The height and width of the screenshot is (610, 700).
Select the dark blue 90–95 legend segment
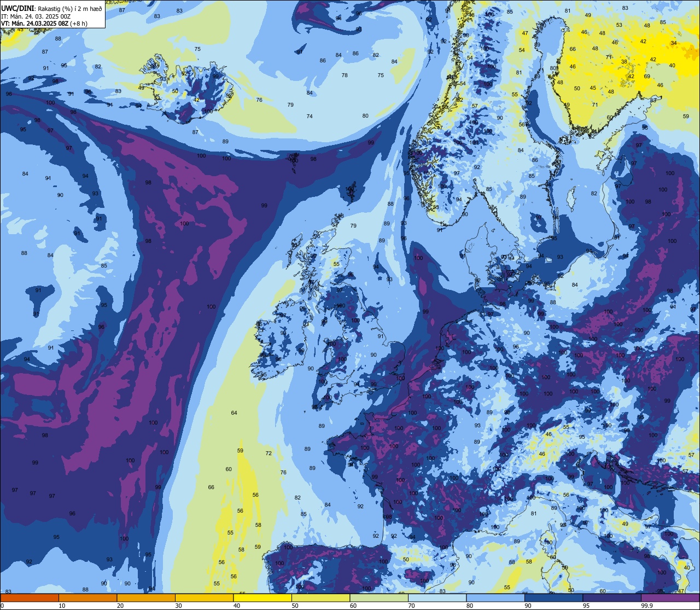[x=554, y=598]
